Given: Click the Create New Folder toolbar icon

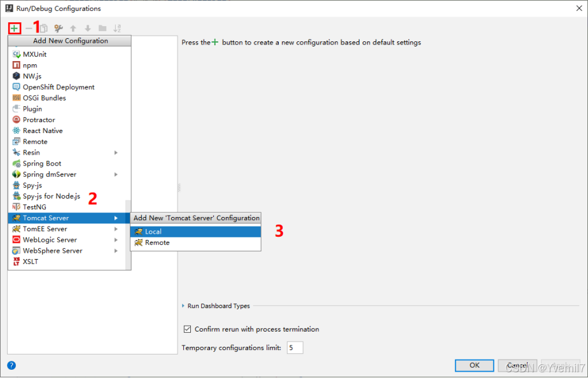Looking at the screenshot, I should (102, 28).
